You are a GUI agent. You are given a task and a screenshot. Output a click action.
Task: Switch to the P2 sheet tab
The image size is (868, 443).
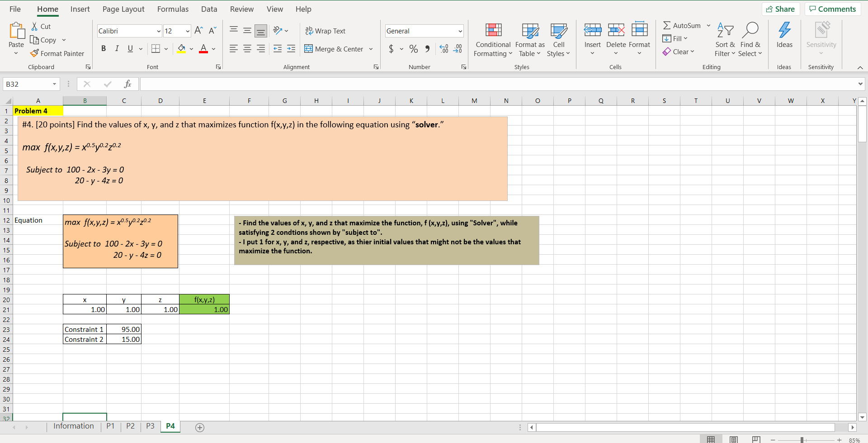130,426
